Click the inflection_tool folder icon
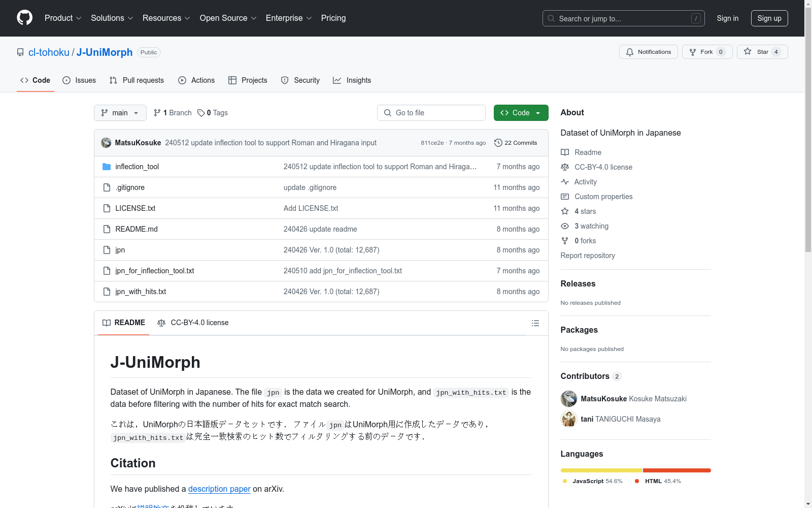812x508 pixels. click(x=107, y=167)
